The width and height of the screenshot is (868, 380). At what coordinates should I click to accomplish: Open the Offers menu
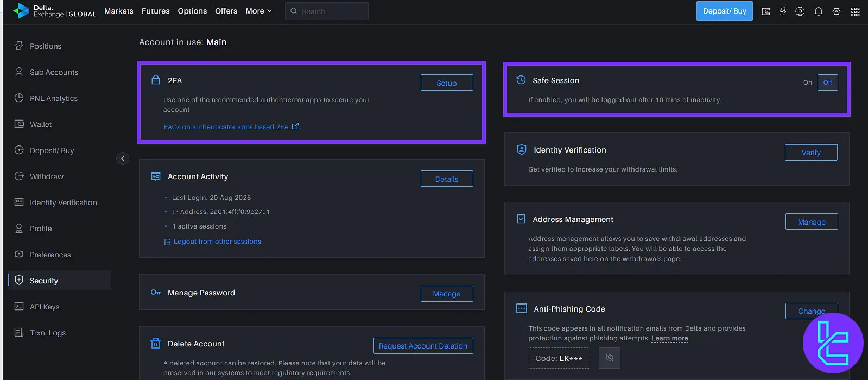(226, 11)
